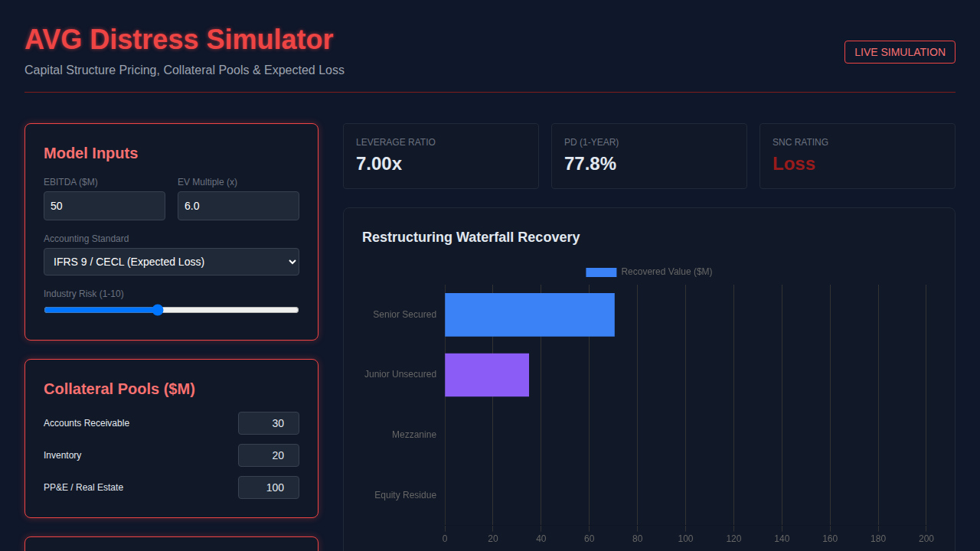Toggle the Recovered Value legend swatch
Viewport: 980px width, 551px height.
point(601,272)
